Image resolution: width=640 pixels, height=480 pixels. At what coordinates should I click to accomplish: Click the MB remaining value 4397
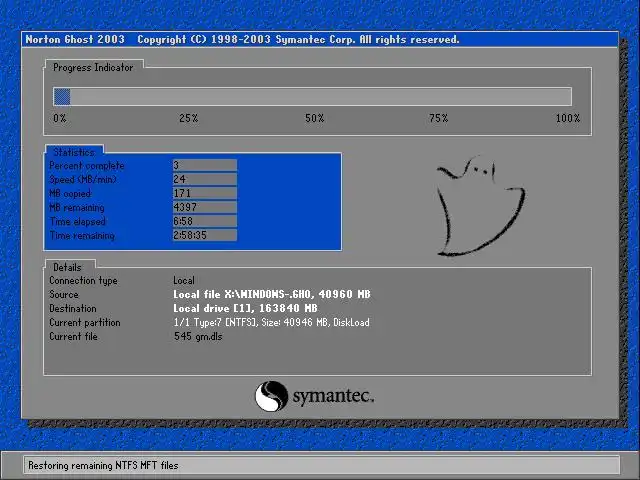point(204,207)
